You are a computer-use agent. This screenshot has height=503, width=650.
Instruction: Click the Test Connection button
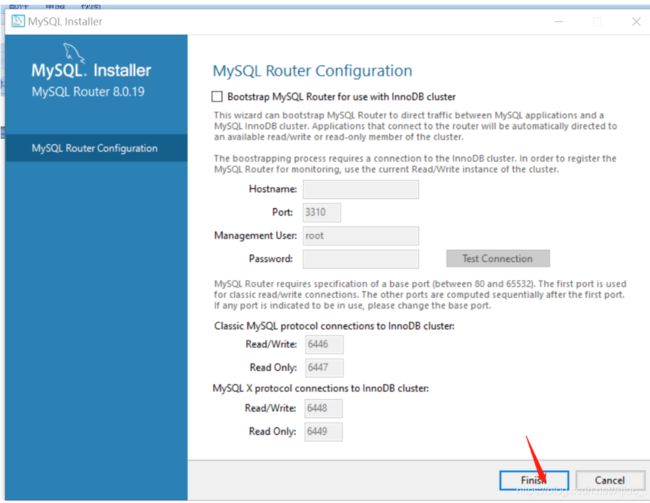(x=498, y=258)
